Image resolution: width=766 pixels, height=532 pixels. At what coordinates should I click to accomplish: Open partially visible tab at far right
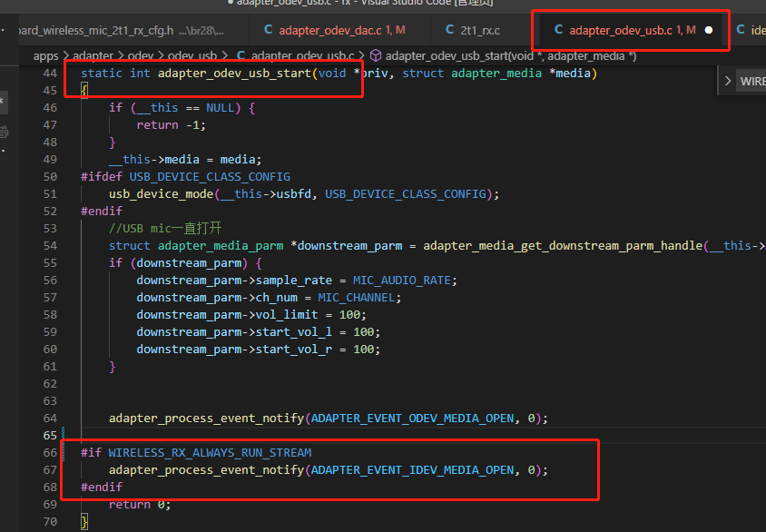coord(751,30)
